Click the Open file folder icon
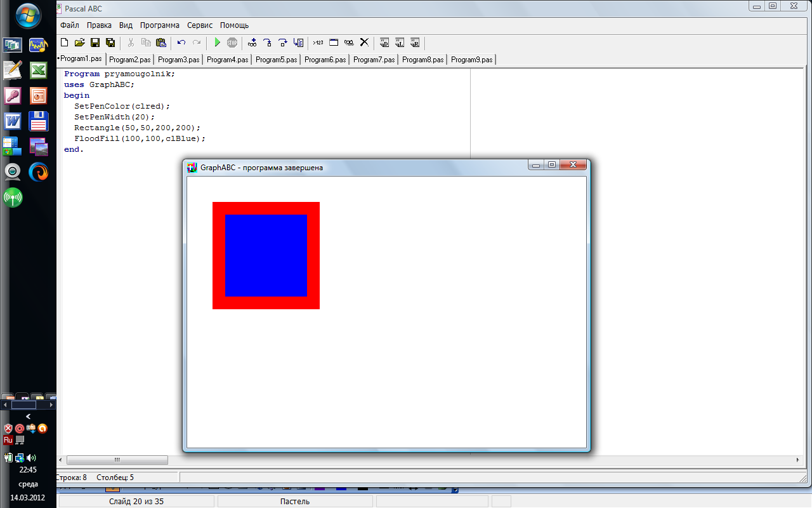Screen dimensions: 812x508 coord(79,43)
